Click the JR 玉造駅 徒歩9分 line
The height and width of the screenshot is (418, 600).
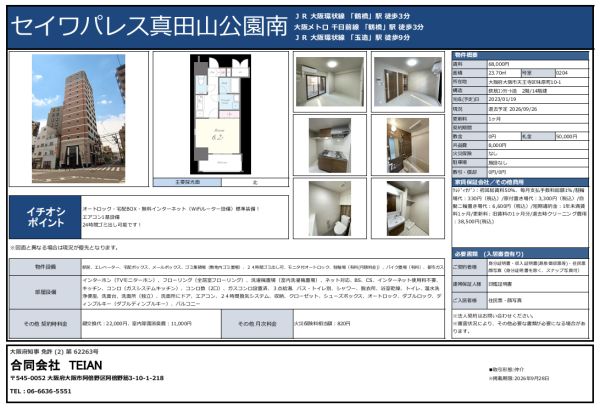coord(352,38)
